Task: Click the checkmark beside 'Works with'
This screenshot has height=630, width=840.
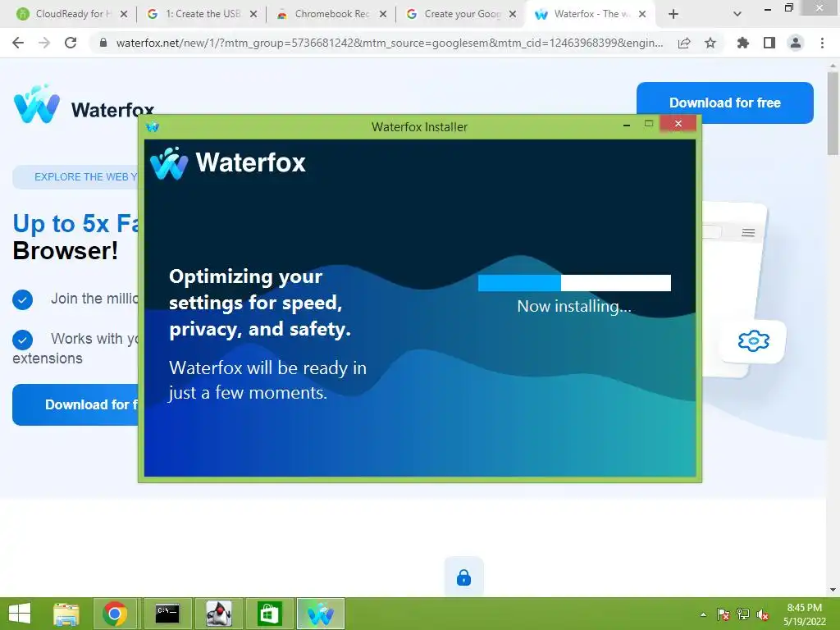Action: pos(22,340)
